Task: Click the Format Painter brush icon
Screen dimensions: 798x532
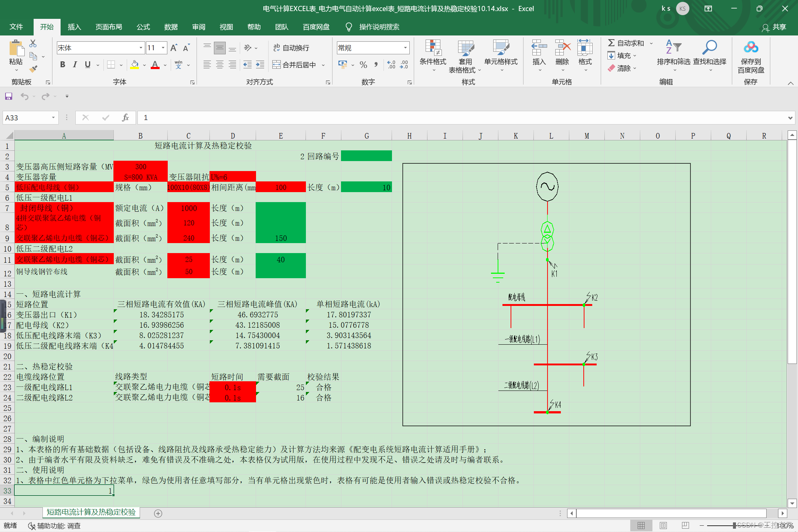Action: pos(33,69)
